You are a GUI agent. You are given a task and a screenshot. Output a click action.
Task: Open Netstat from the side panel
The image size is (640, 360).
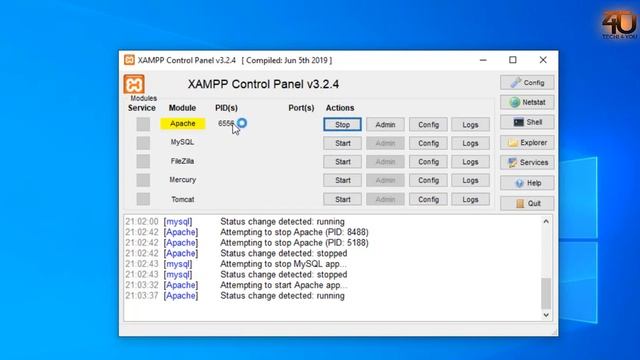pos(527,102)
